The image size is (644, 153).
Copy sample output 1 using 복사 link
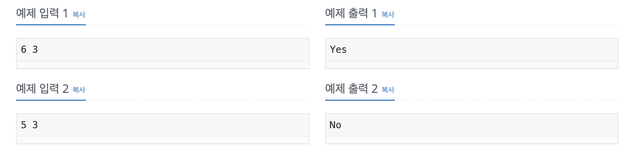[388, 15]
